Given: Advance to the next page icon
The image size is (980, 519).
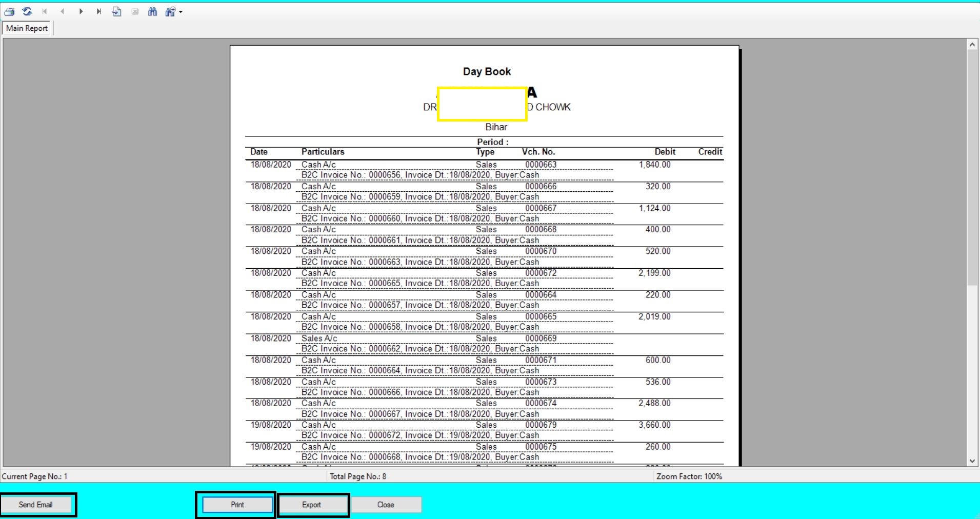Looking at the screenshot, I should [x=81, y=11].
